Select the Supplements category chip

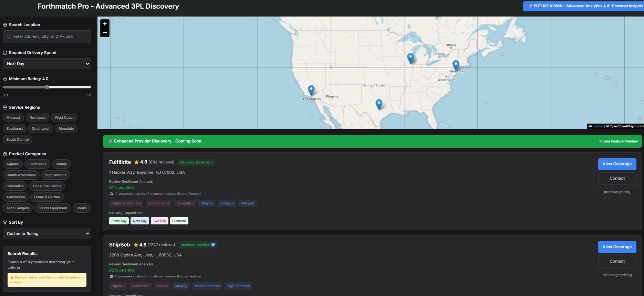pyautogui.click(x=55, y=175)
